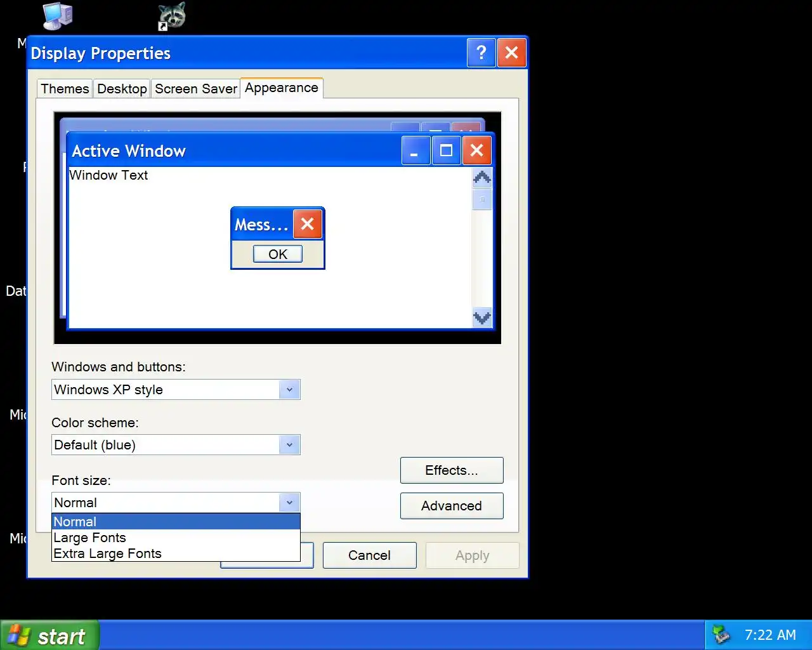Screen dimensions: 812x650
Task: Collapse the Font size dropdown arrow
Action: [x=289, y=503]
